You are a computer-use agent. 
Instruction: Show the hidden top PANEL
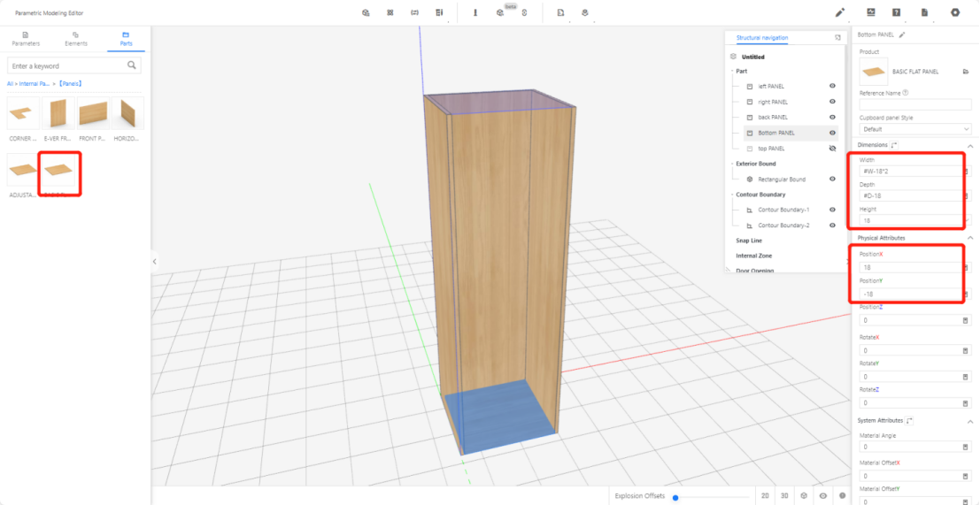[x=832, y=149]
